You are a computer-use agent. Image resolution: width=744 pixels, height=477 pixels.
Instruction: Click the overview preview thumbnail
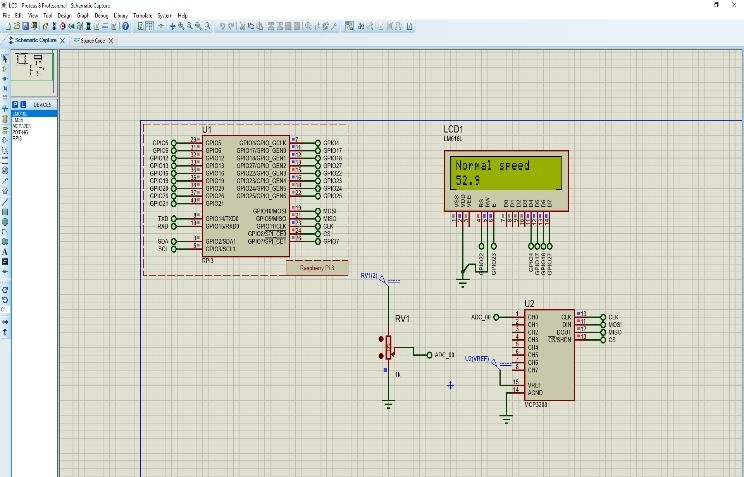click(34, 68)
